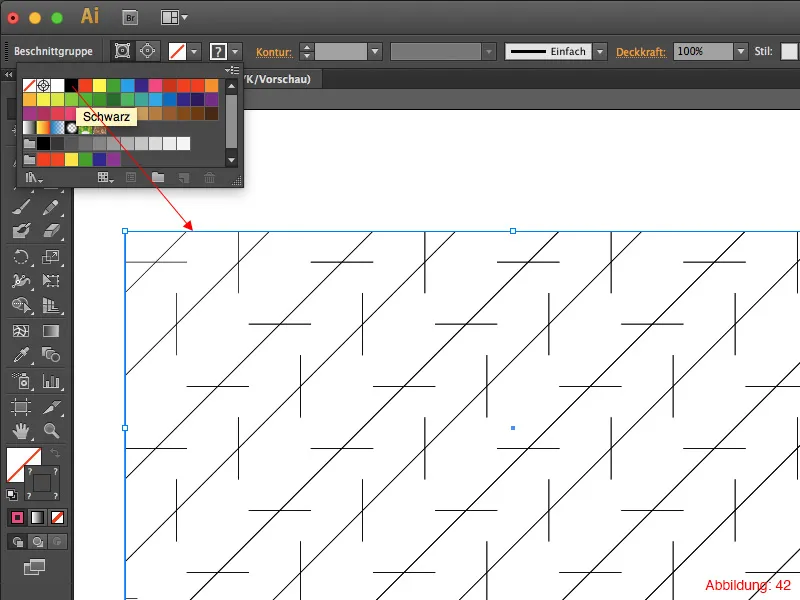Reset to default fill and stroke

[12, 494]
